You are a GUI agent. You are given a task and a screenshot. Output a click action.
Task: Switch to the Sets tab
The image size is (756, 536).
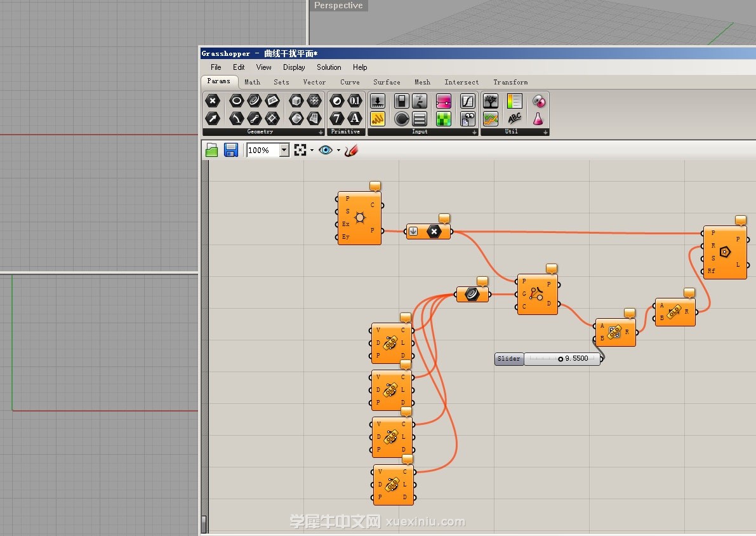(281, 82)
